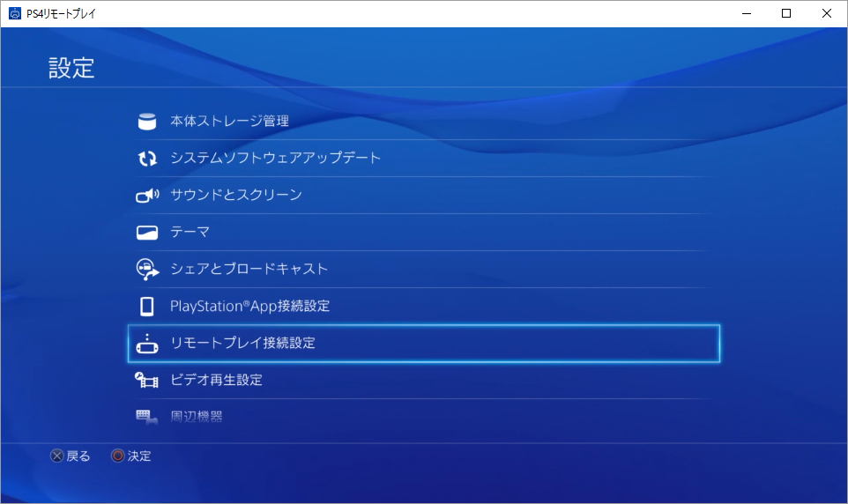The height and width of the screenshot is (504, 848).
Task: Click the 設定 page heading
Action: pos(71,68)
